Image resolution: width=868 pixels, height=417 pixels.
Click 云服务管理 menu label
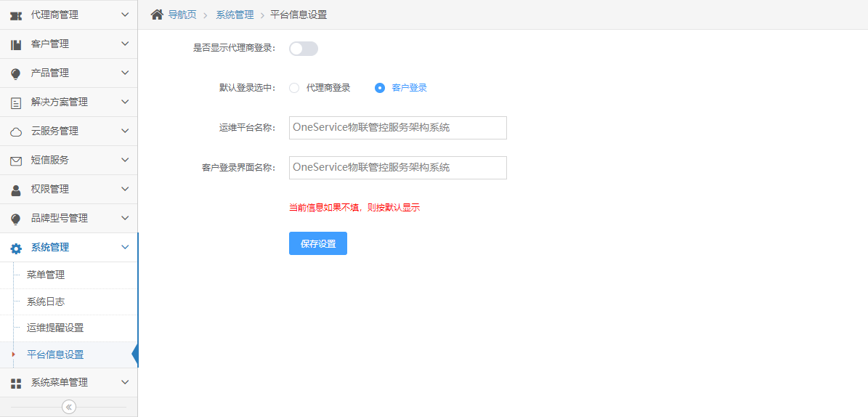coord(54,131)
